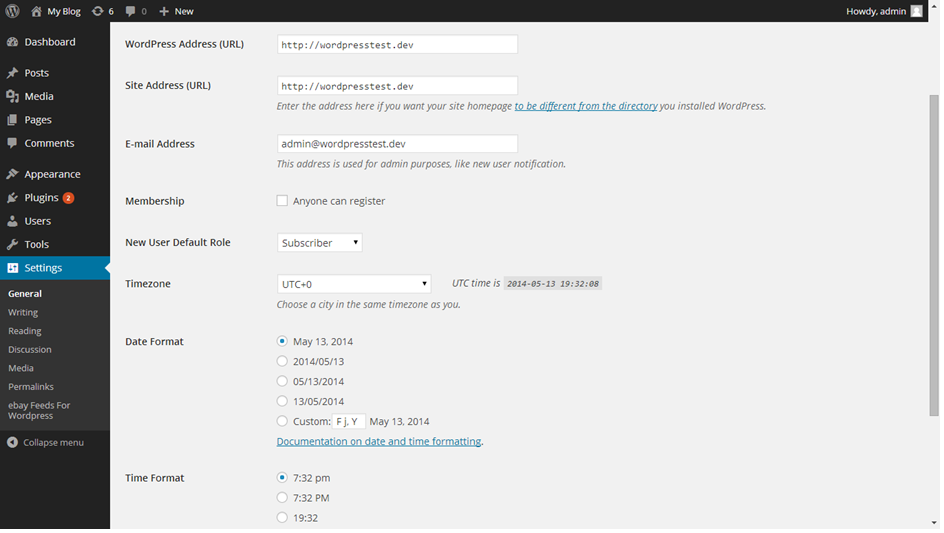This screenshot has height=533, width=944.
Task: Collapse menu using the arrow icon
Action: click(x=12, y=442)
